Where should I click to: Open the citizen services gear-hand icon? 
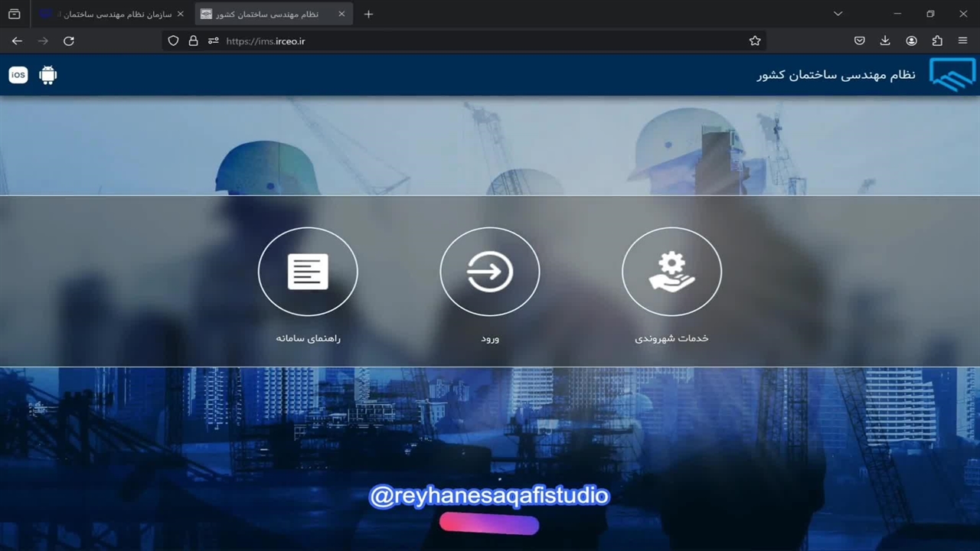[671, 272]
